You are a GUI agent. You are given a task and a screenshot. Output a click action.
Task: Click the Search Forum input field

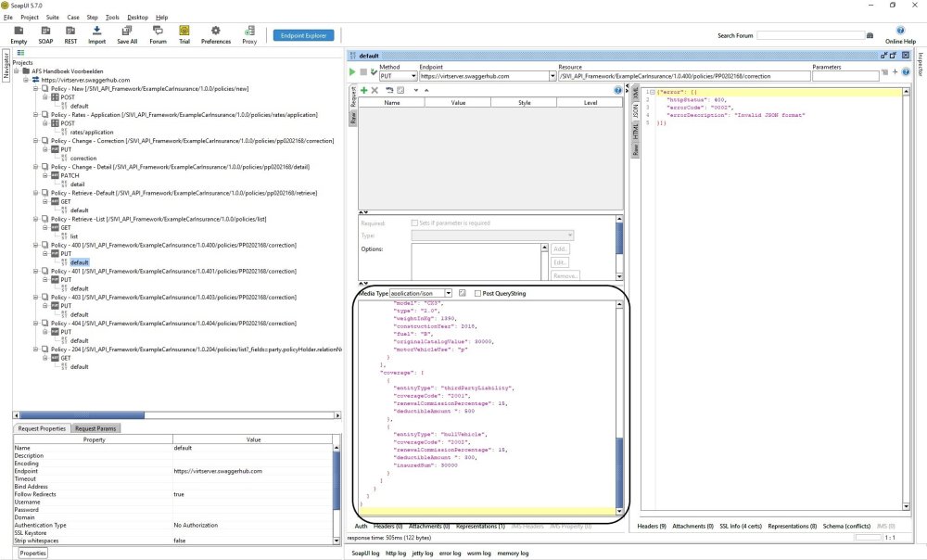[809, 35]
